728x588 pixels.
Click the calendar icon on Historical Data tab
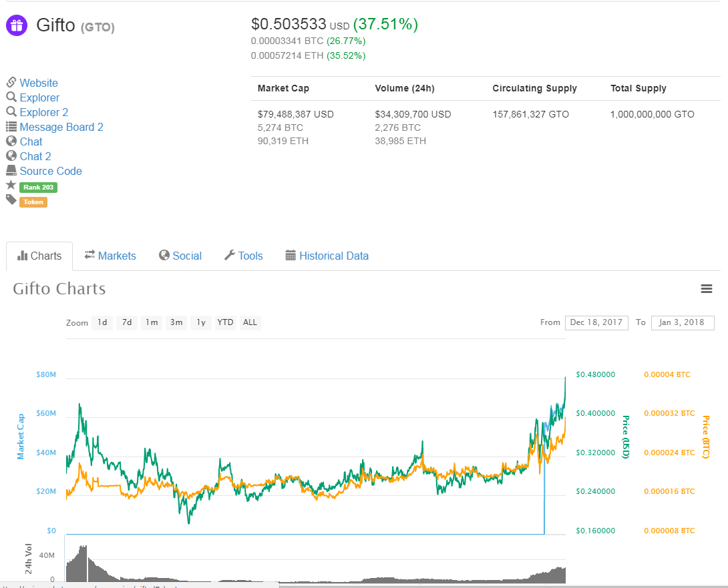pyautogui.click(x=291, y=255)
